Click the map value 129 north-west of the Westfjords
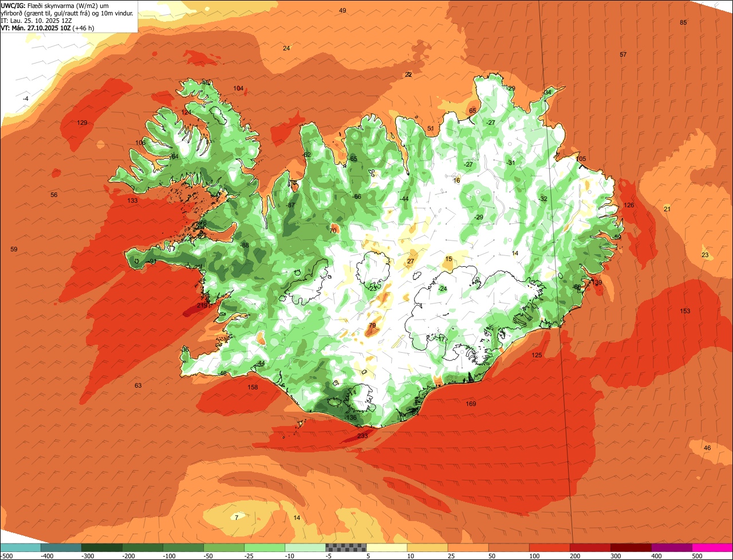This screenshot has width=733, height=560. click(x=82, y=123)
